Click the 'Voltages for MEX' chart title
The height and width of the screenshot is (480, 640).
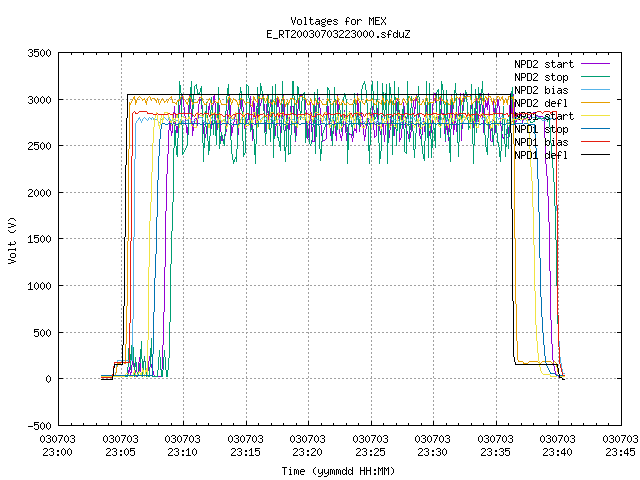(x=338, y=21)
